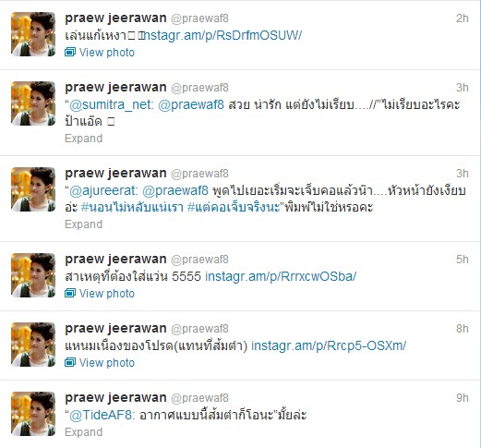The width and height of the screenshot is (481, 448).
Task: Click the praew jeerawan name on the 9h tweet
Action: pyautogui.click(x=115, y=398)
